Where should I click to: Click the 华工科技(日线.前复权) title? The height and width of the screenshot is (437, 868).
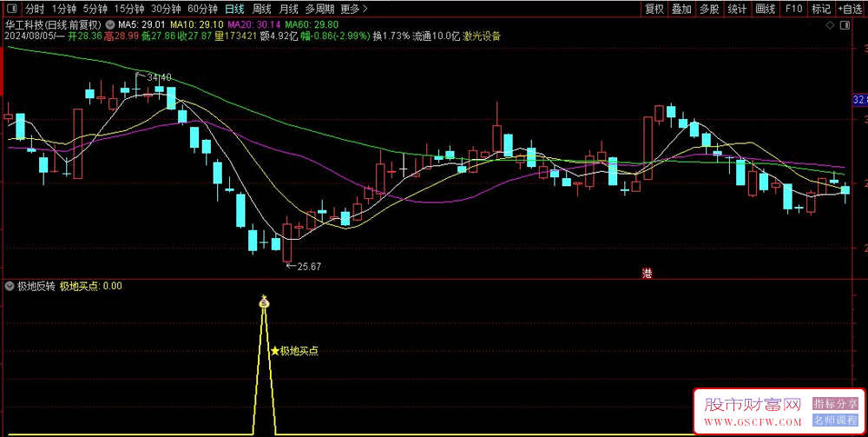(x=53, y=25)
